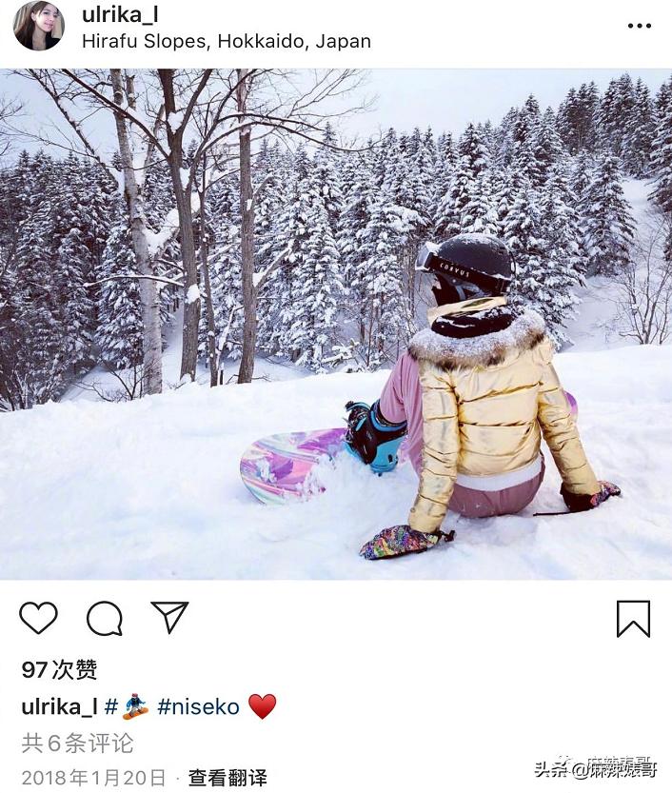The height and width of the screenshot is (793, 672).
Task: Open the three-dot more options menu
Action: 639,26
